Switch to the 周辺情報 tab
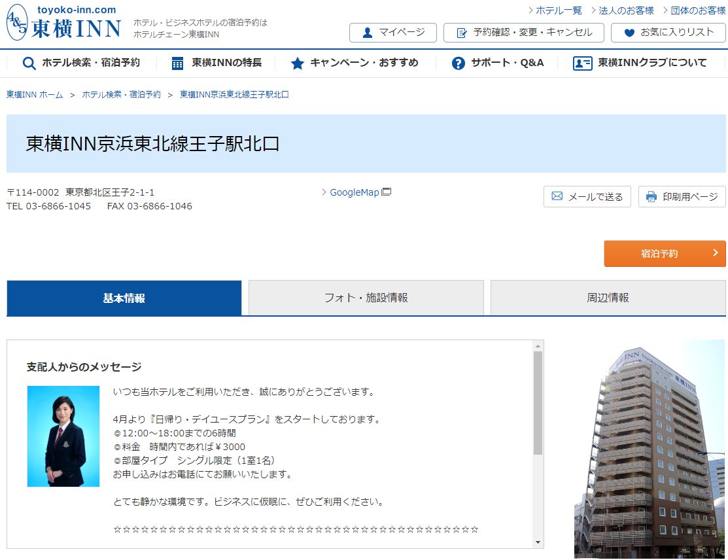 point(608,298)
